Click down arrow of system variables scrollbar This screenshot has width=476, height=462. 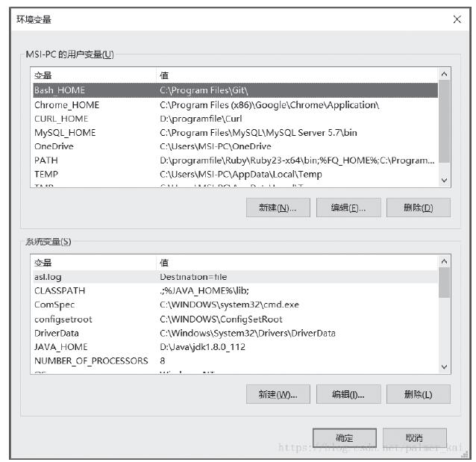point(444,367)
